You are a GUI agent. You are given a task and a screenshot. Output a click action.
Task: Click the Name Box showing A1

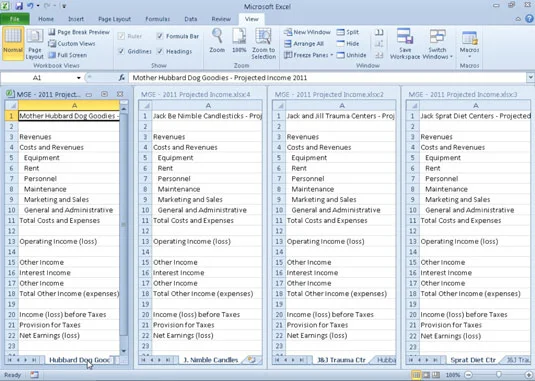click(37, 78)
